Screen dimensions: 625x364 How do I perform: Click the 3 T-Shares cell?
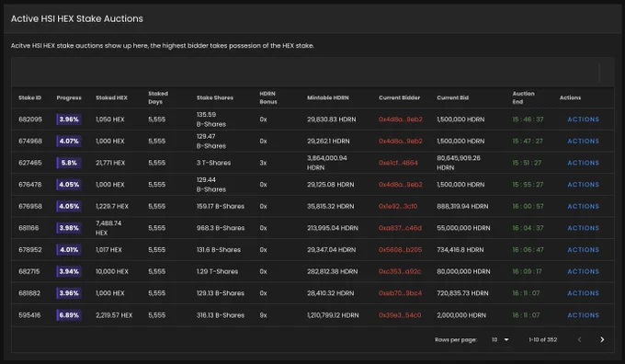pyautogui.click(x=213, y=163)
